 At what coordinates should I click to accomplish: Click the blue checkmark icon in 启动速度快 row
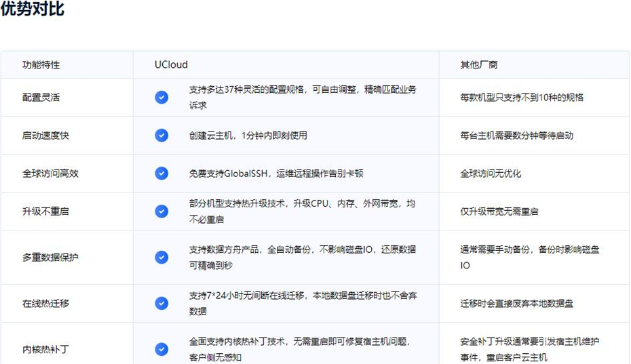(161, 135)
